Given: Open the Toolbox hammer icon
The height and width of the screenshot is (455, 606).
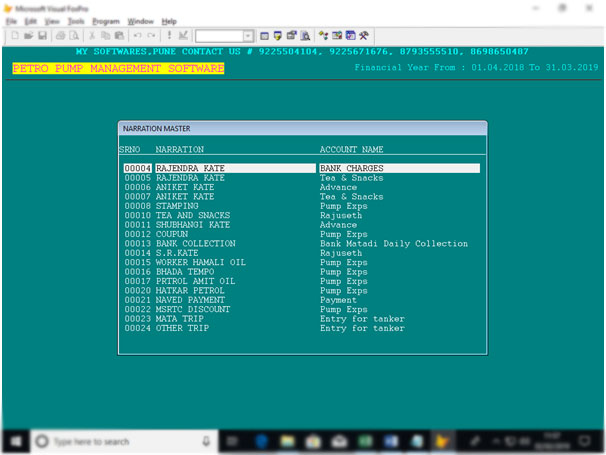Looking at the screenshot, I should [x=364, y=36].
